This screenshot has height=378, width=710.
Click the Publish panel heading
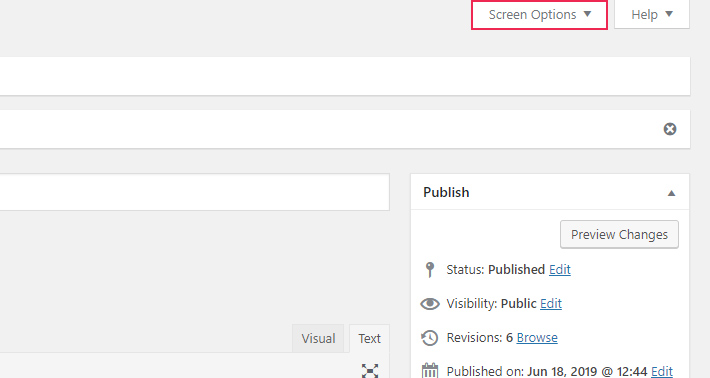446,192
